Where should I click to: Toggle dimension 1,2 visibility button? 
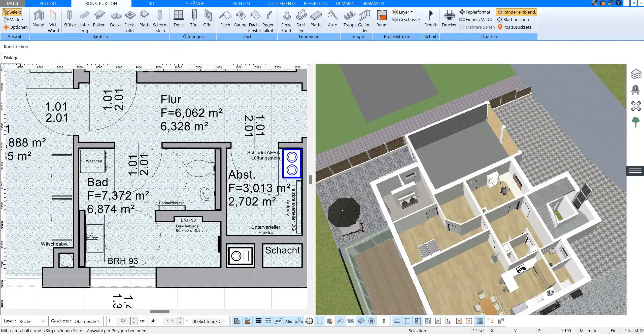click(299, 321)
